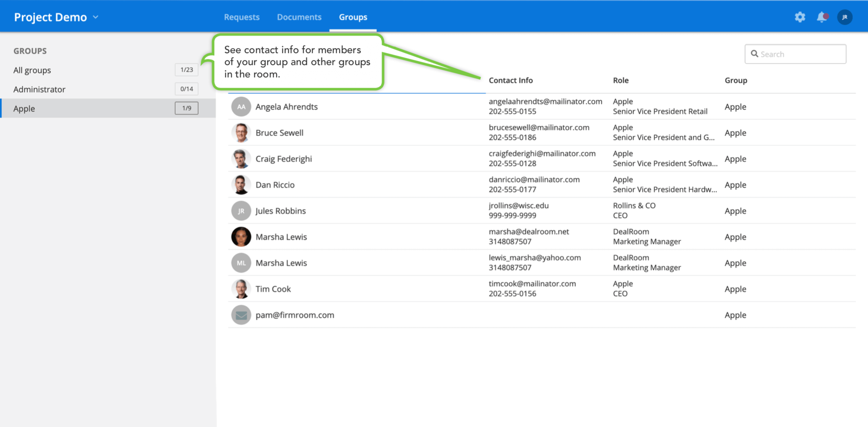Select the Apple group in sidebar
Image resolution: width=868 pixels, height=427 pixels.
108,108
